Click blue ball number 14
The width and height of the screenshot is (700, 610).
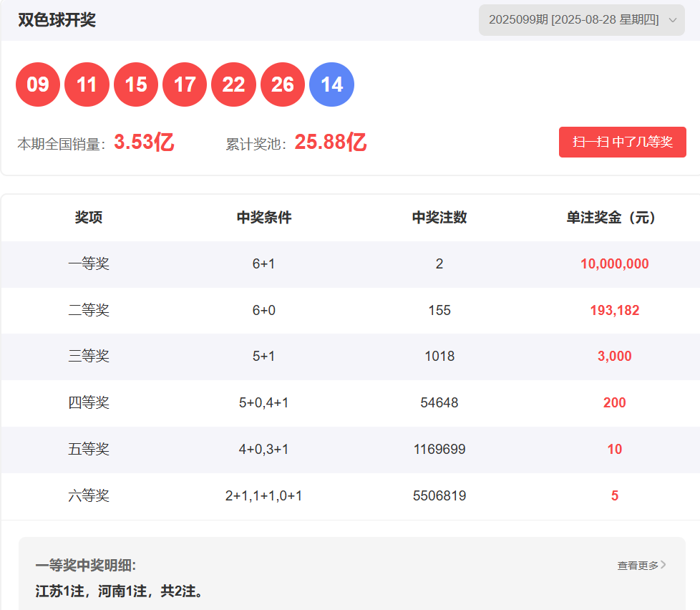(331, 84)
